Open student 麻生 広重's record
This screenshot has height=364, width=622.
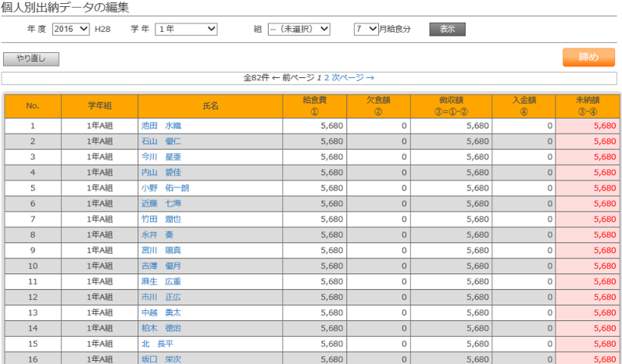(x=161, y=281)
